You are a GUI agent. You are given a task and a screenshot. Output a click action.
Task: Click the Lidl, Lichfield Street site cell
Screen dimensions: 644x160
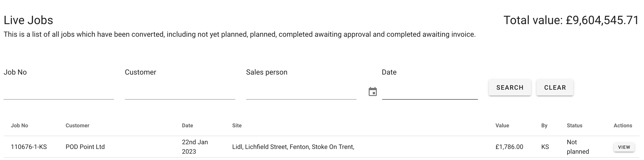pyautogui.click(x=293, y=147)
